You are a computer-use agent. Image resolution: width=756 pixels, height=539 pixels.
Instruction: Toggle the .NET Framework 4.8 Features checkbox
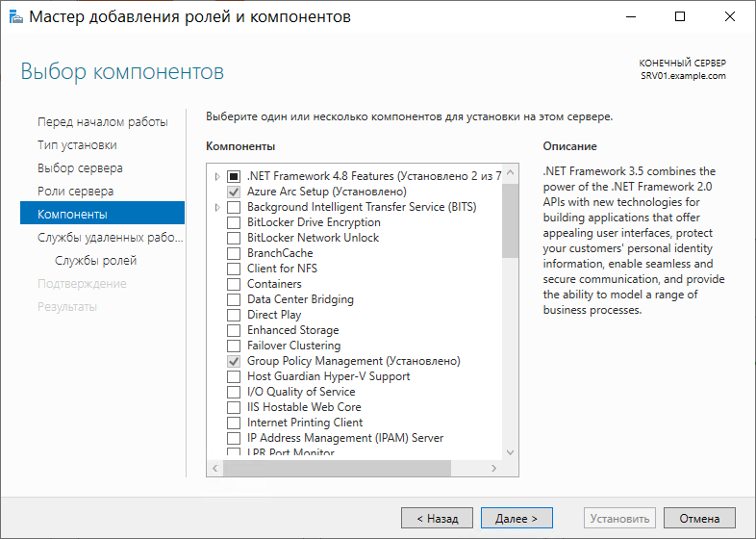(x=234, y=176)
